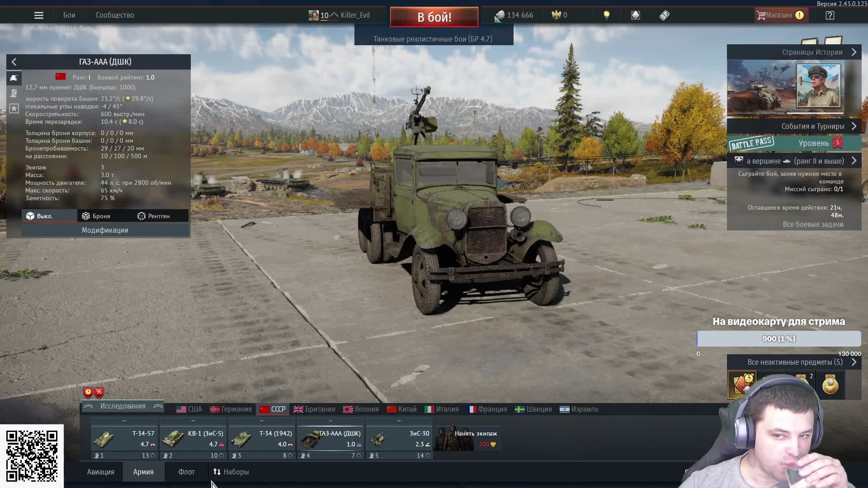Open the help question mark icon
868x488 pixels.
tap(830, 15)
